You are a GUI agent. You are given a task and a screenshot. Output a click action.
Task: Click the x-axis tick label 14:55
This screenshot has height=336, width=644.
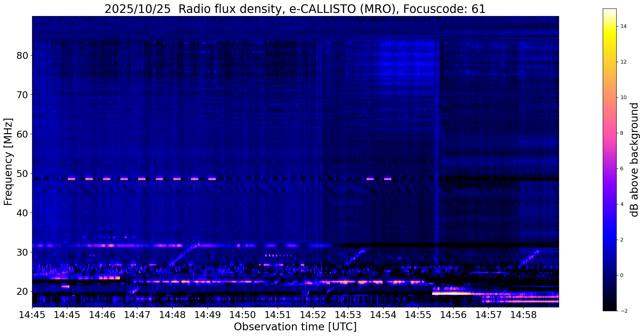(418, 315)
